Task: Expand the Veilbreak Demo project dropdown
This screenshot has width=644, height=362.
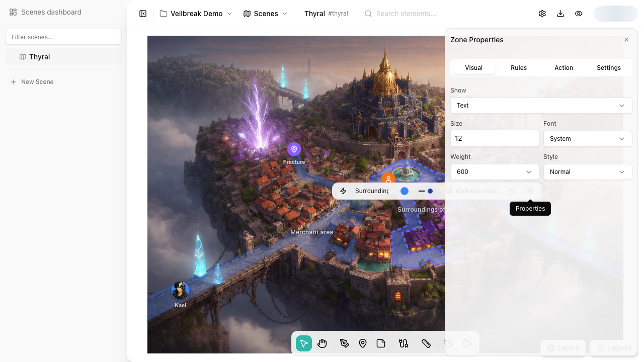Action: [x=196, y=14]
